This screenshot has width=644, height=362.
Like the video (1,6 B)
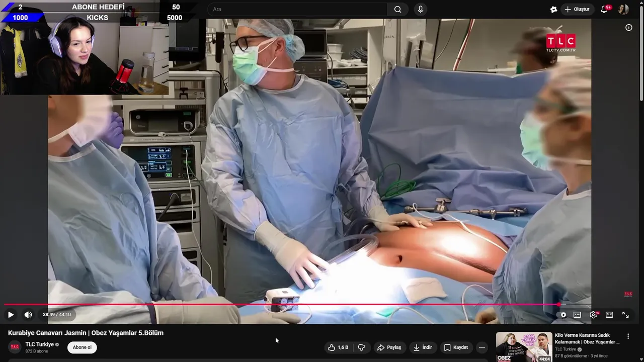point(338,347)
